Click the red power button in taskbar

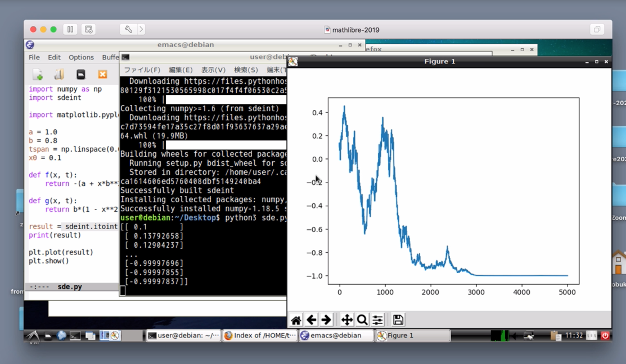pos(605,336)
